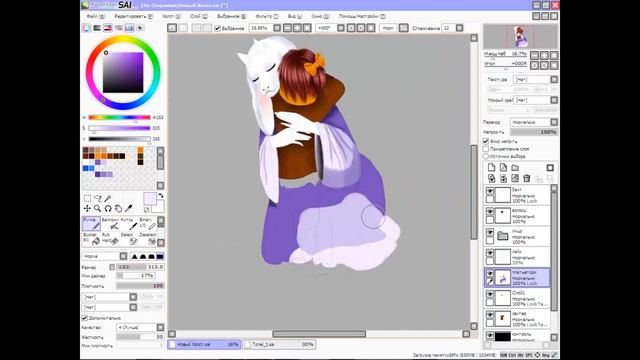
Task: Adjust the Плотность density slider
Action: 140,286
